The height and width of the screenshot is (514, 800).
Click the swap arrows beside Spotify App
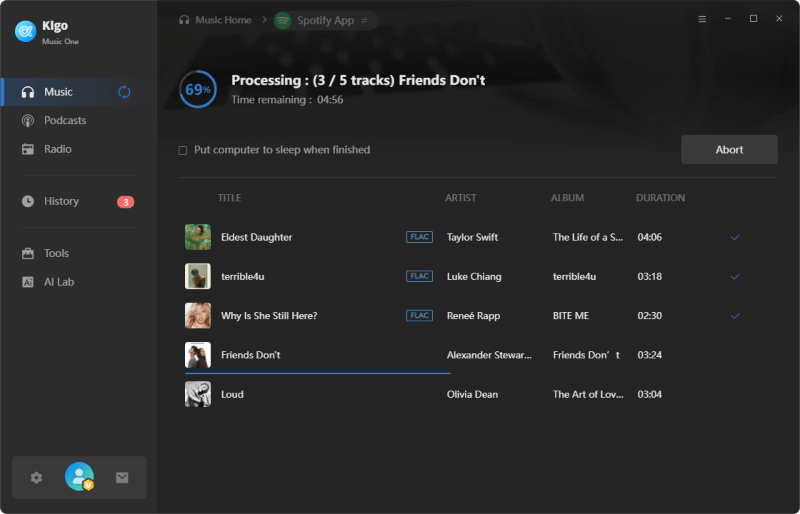click(364, 20)
